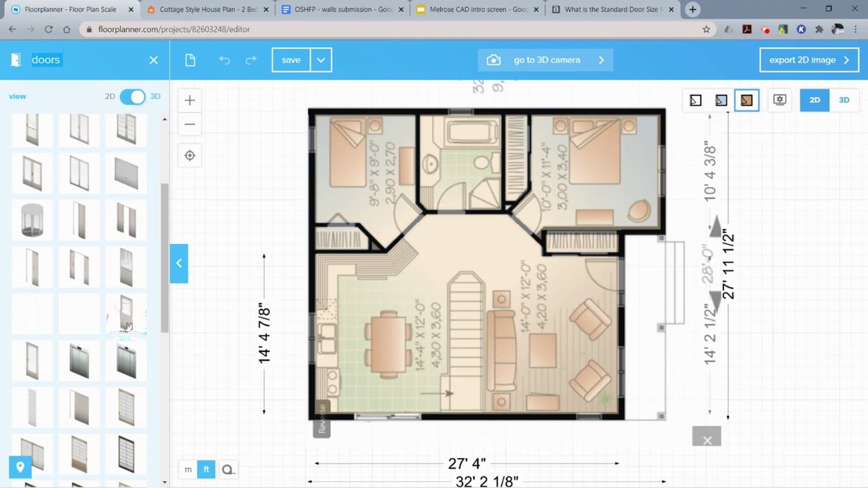The width and height of the screenshot is (868, 488).
Task: Open the Chrome extensions puzzle menu
Action: [819, 29]
